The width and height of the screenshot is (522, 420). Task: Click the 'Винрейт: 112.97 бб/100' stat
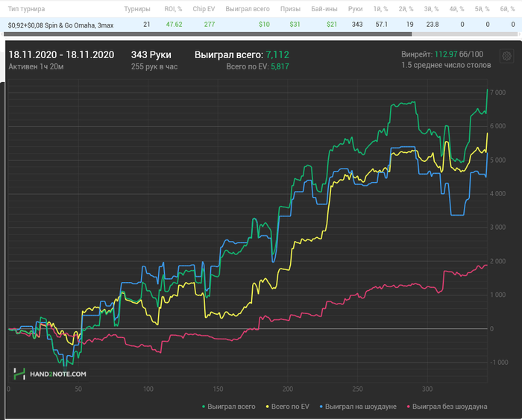click(442, 54)
